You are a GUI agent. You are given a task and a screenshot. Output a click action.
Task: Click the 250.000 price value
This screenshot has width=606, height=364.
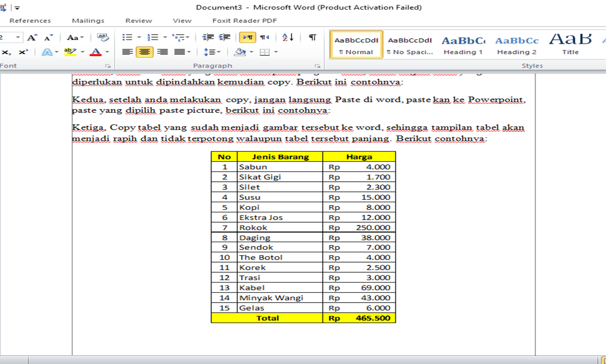coord(373,227)
